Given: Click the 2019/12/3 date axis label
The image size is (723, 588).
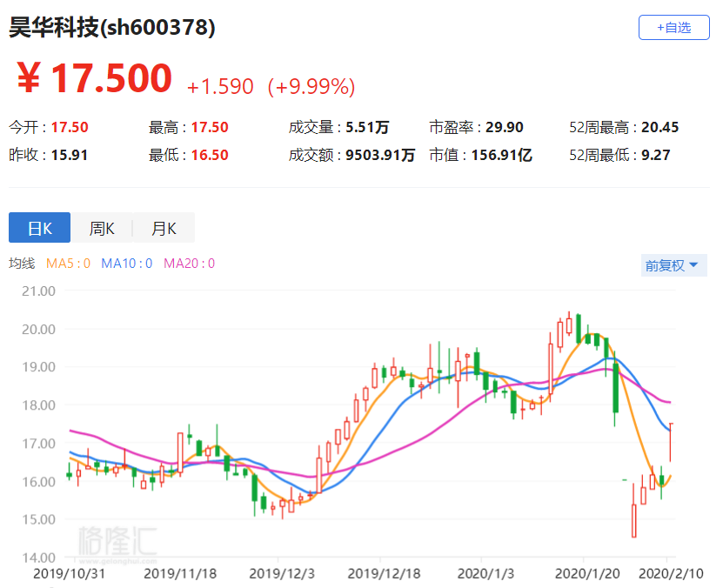Looking at the screenshot, I should pos(282,574).
